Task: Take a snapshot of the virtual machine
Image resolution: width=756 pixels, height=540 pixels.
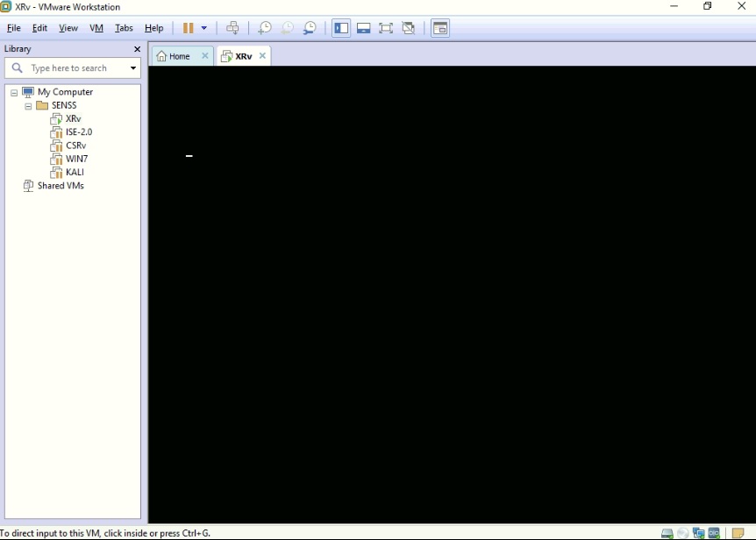Action: tap(264, 27)
